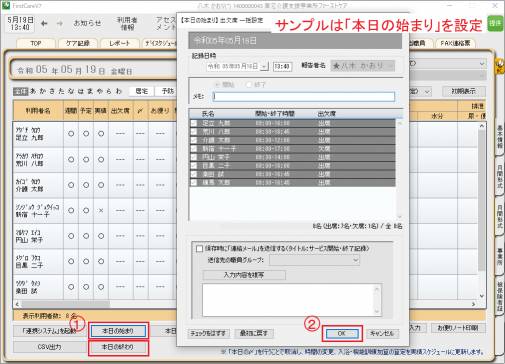Open the dropdown above the 初期表示 button
505x364 pixels.
point(482,63)
